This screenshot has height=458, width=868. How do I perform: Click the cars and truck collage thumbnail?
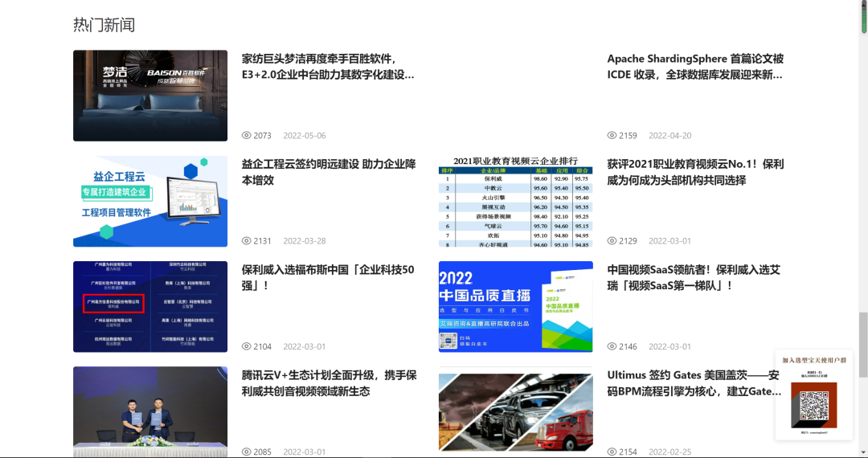coord(515,411)
